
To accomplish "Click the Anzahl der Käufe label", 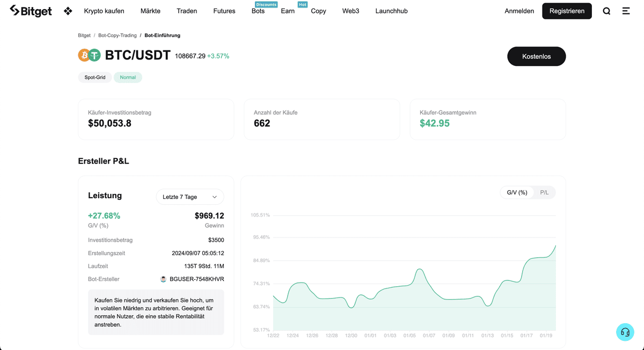I will (x=276, y=113).
